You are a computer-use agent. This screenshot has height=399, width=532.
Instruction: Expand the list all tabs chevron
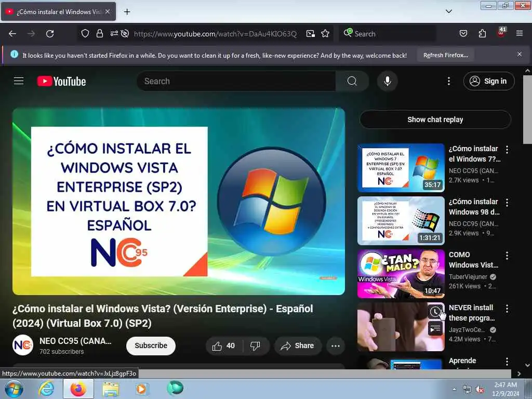pos(448,11)
